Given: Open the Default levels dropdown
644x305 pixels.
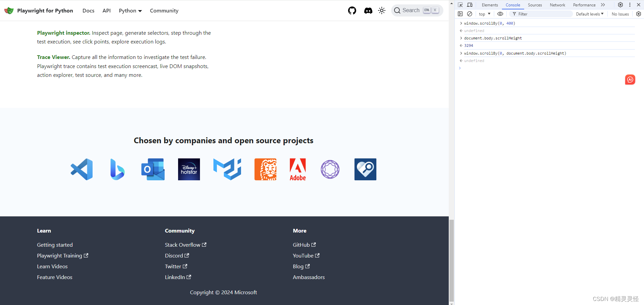Looking at the screenshot, I should coord(590,14).
